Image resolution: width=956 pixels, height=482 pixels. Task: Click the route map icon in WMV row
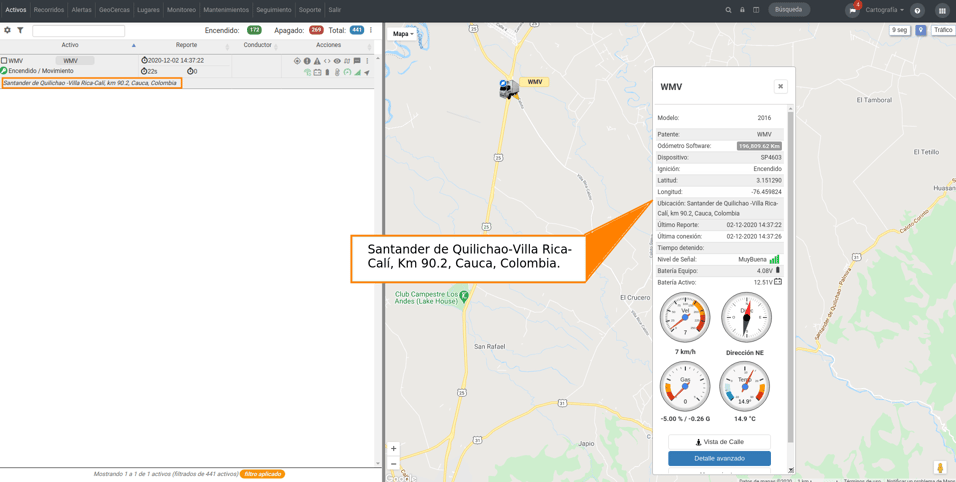click(347, 61)
